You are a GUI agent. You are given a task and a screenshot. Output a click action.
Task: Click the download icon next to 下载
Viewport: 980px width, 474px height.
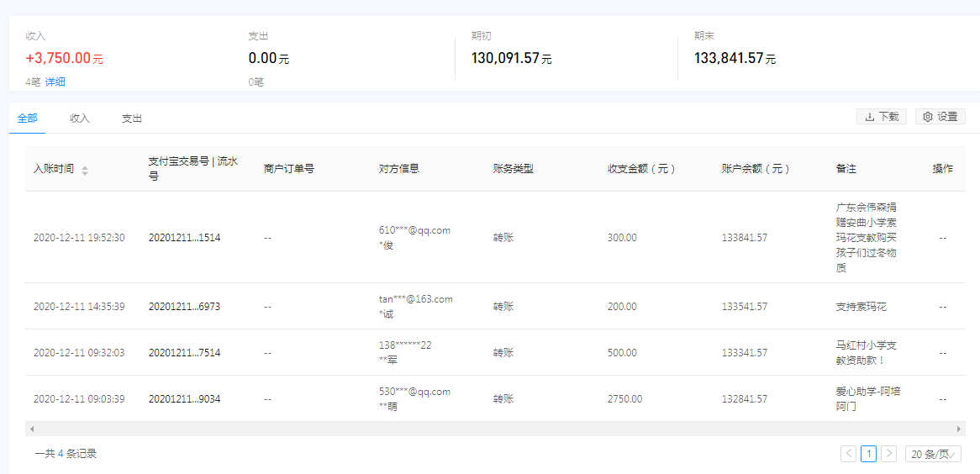click(x=870, y=117)
